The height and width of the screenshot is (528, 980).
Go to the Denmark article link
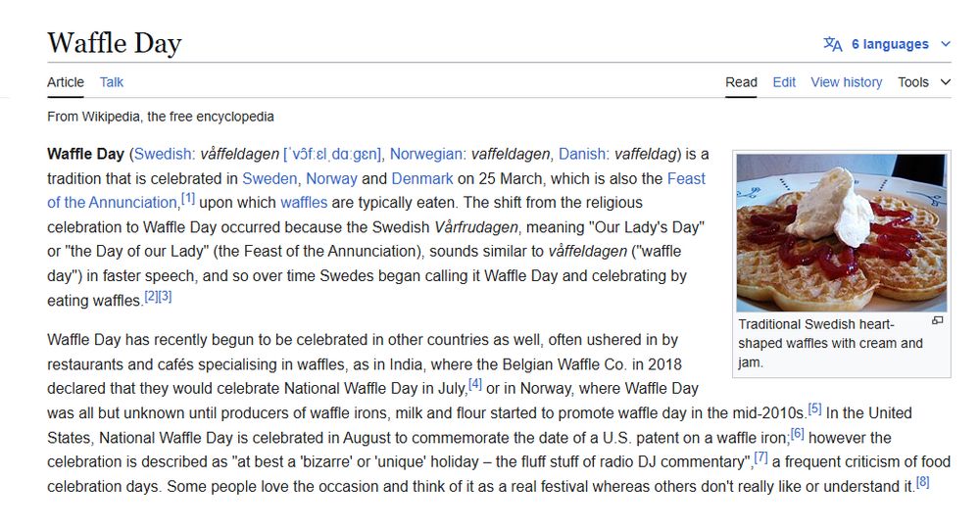(421, 178)
